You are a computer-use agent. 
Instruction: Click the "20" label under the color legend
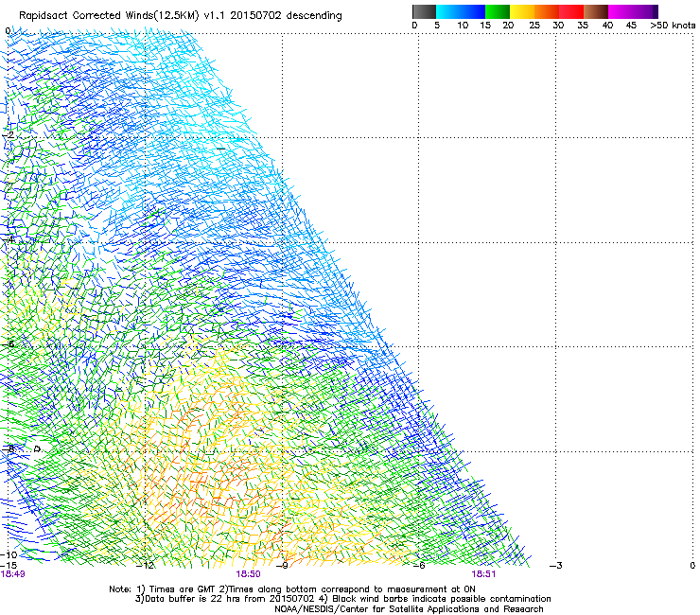508,26
